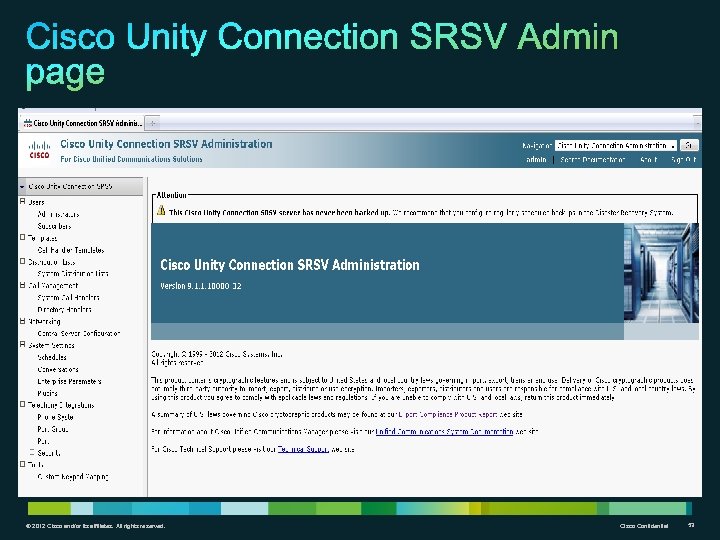This screenshot has width=720, height=540.
Task: Click the System Settings label
Action: click(51, 345)
